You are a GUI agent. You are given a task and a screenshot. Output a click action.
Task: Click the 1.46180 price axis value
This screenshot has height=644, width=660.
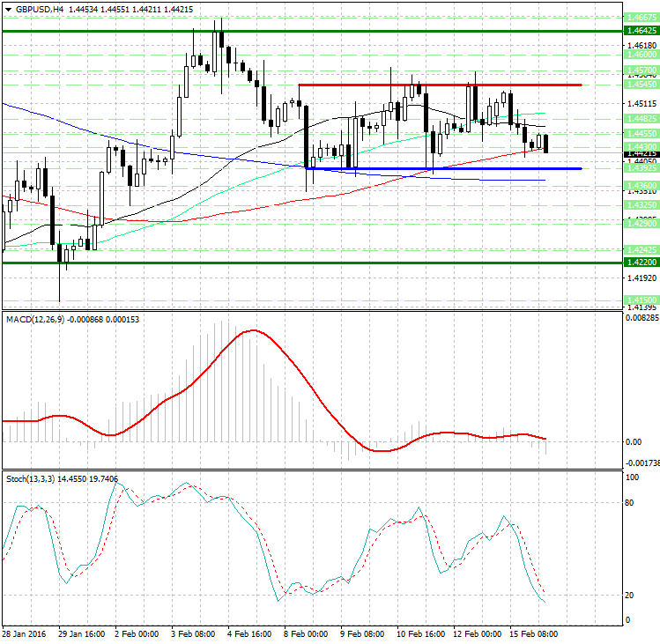pos(641,45)
